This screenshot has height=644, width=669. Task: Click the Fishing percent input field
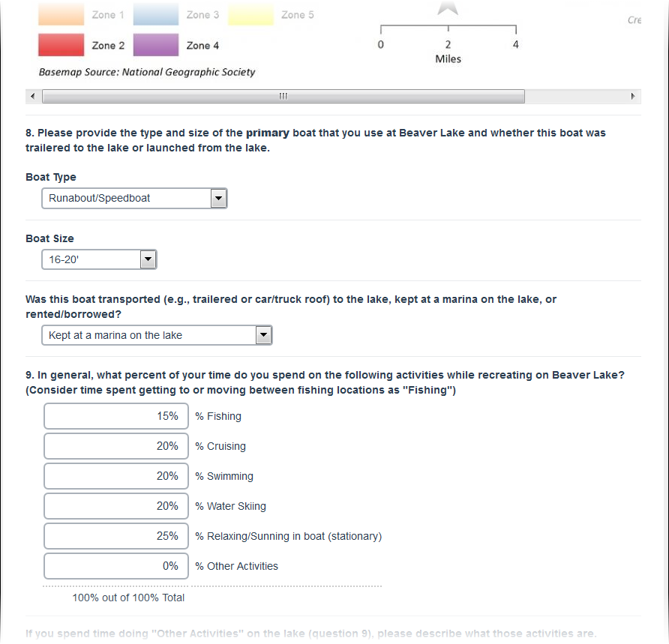[116, 416]
